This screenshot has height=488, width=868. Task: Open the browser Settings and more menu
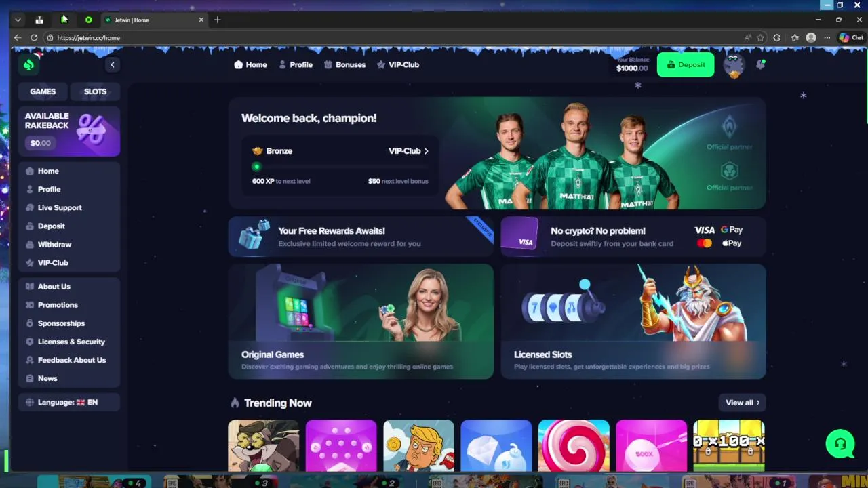(827, 38)
